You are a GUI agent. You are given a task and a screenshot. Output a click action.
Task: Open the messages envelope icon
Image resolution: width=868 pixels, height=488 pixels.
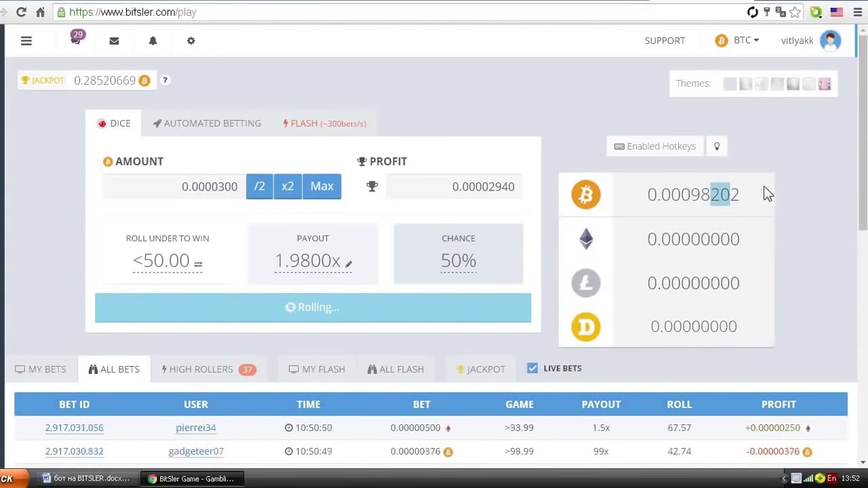114,41
